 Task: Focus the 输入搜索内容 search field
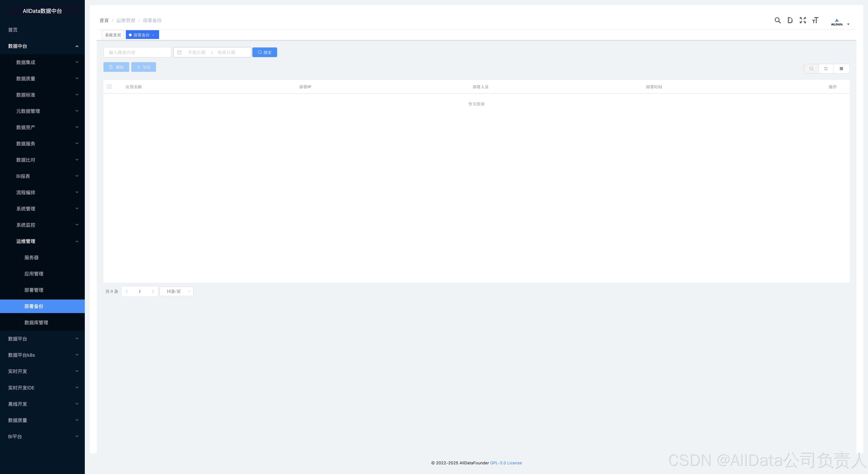click(x=137, y=53)
